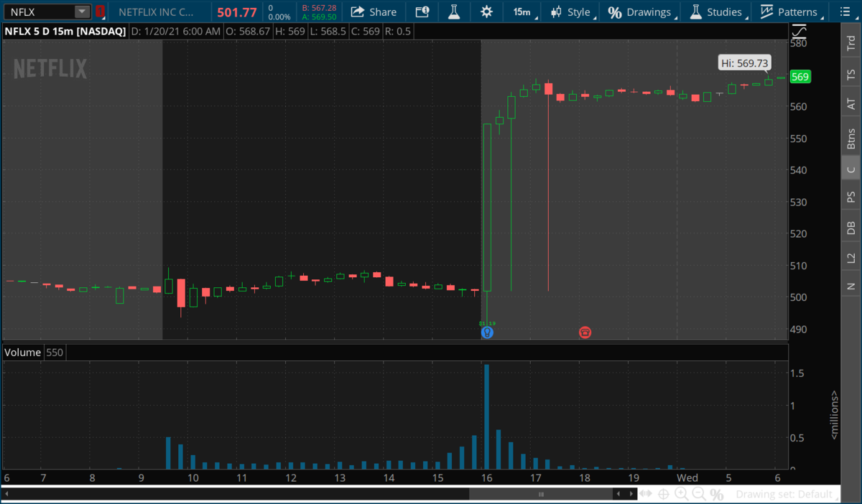Select the C sidebar tab
Screen dimensions: 862x504
851,169
